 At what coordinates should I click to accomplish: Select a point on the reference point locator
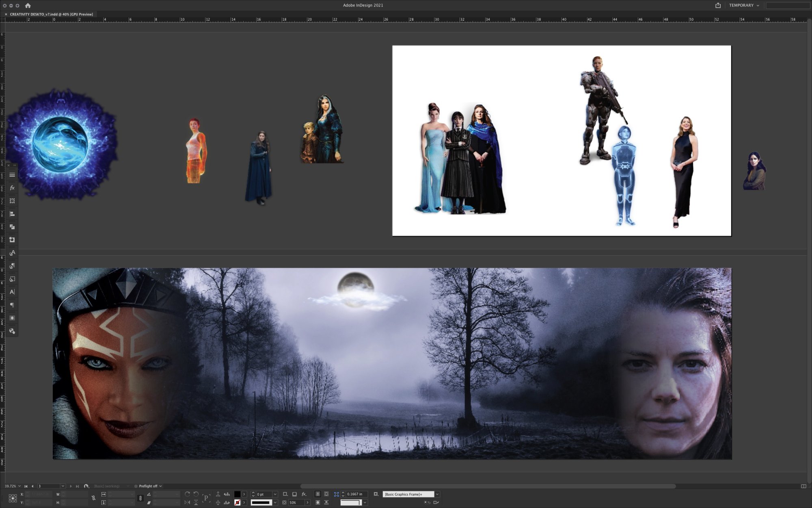[13, 498]
